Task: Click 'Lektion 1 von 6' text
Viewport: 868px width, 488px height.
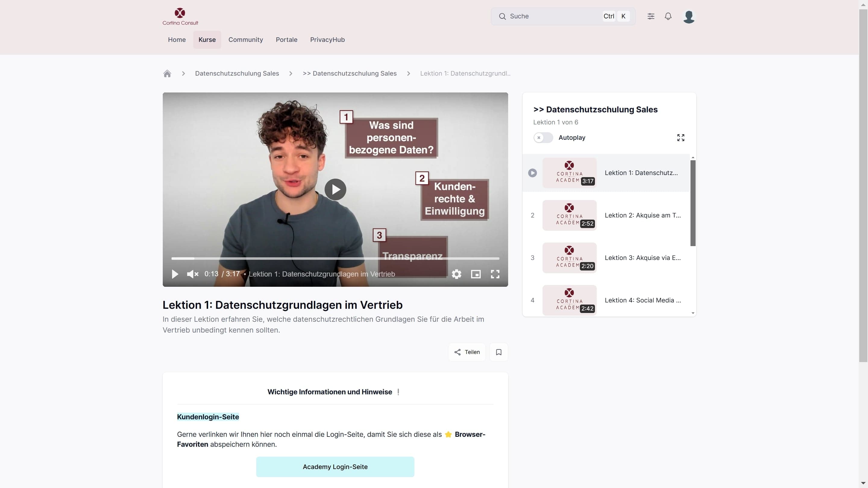Action: (556, 122)
